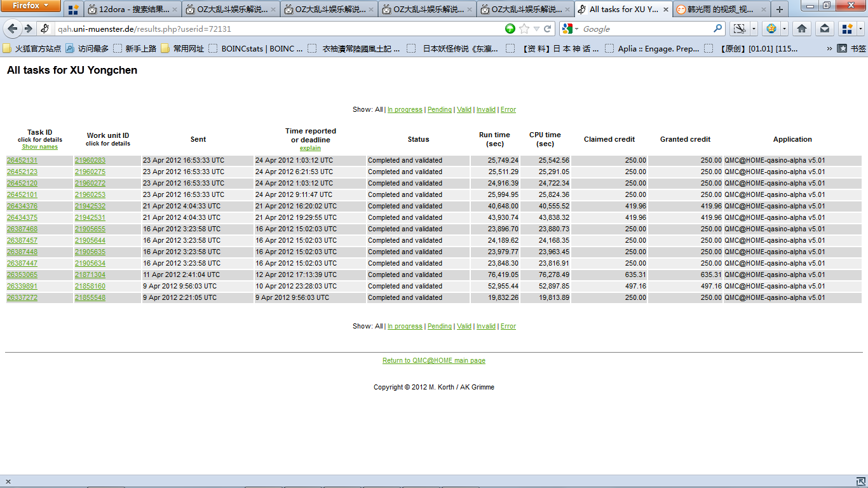Screen dimensions: 868x488
Task: Click Invalid filter link at top
Action: pyautogui.click(x=486, y=109)
